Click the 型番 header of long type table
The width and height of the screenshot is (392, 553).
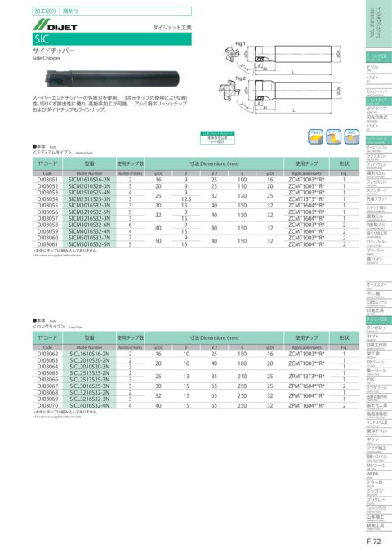pyautogui.click(x=90, y=337)
